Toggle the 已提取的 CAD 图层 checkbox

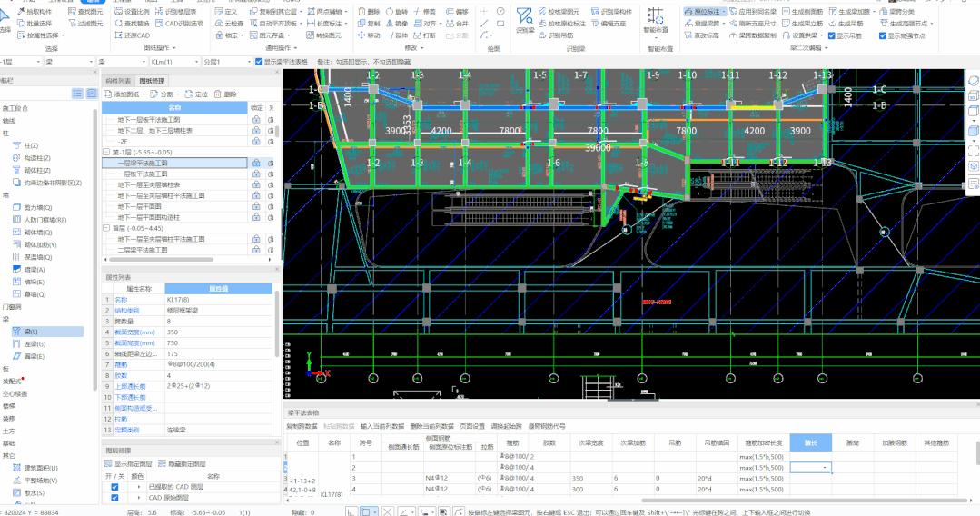[114, 487]
